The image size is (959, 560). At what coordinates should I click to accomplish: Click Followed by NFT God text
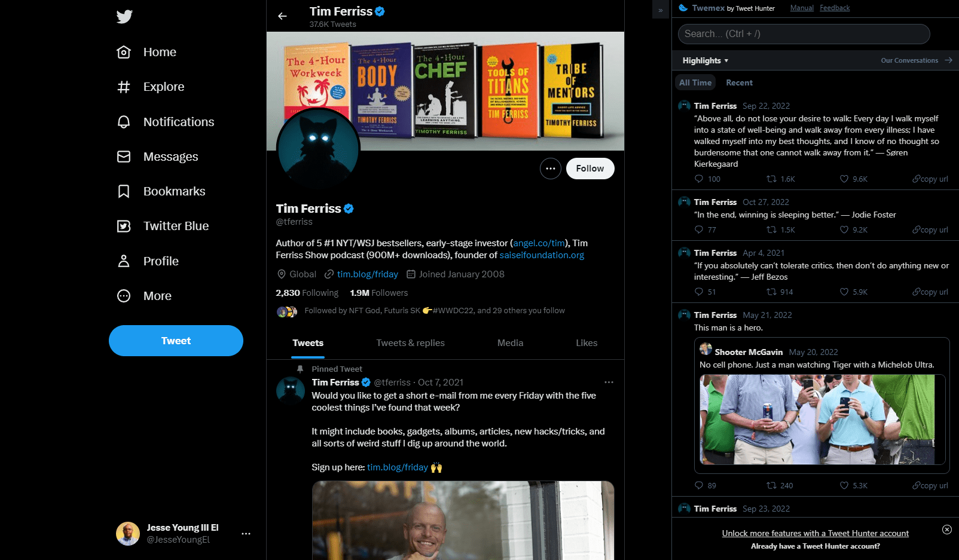tap(435, 311)
